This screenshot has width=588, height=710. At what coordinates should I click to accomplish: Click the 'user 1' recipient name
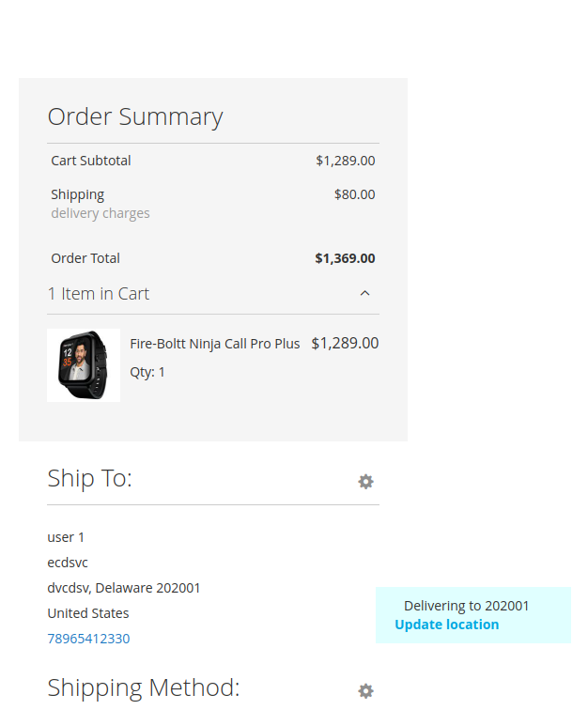66,537
